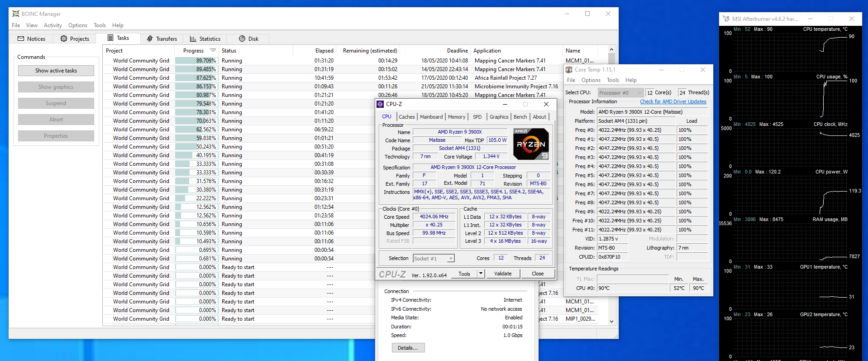The width and height of the screenshot is (868, 361).
Task: Click the Close button in CPU-Z
Action: click(x=538, y=274)
